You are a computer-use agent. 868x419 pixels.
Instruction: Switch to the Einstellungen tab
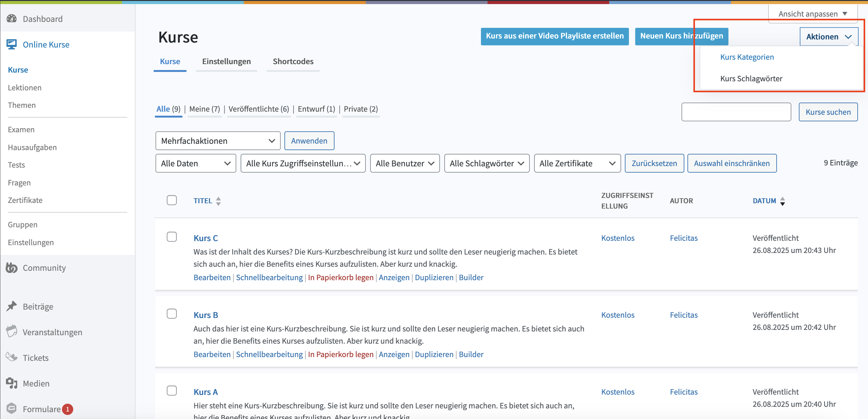pos(227,61)
